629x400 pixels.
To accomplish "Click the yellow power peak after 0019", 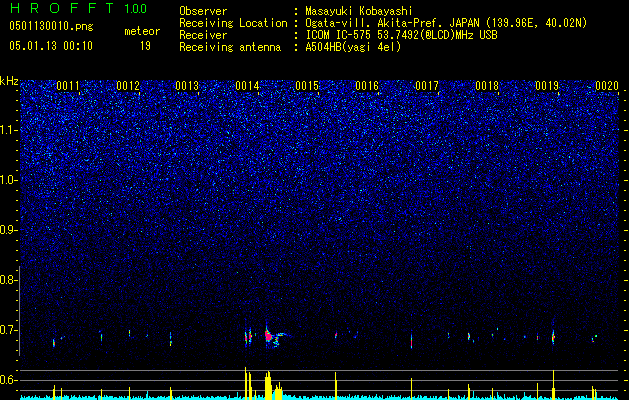I will tap(553, 384).
